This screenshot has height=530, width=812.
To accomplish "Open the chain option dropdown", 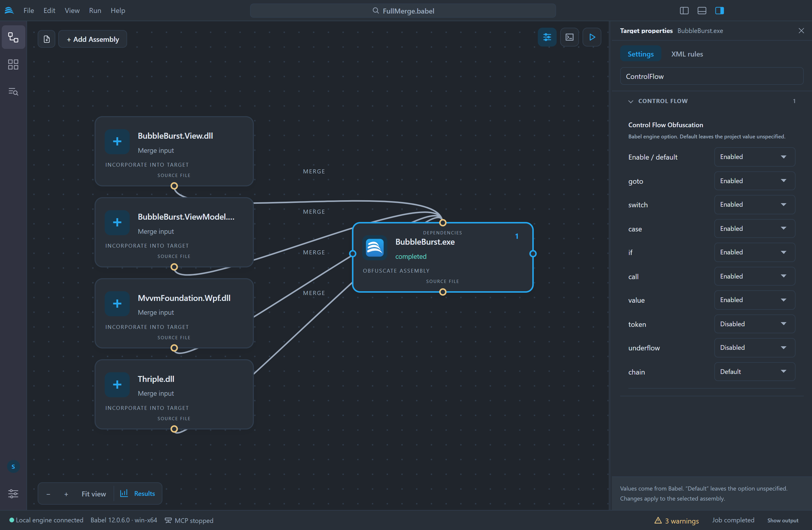I will coord(755,372).
